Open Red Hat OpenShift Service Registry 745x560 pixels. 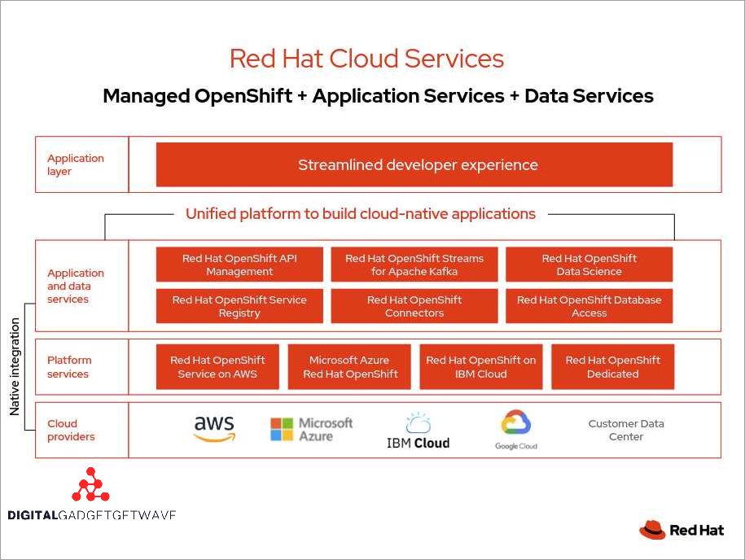click(x=239, y=306)
